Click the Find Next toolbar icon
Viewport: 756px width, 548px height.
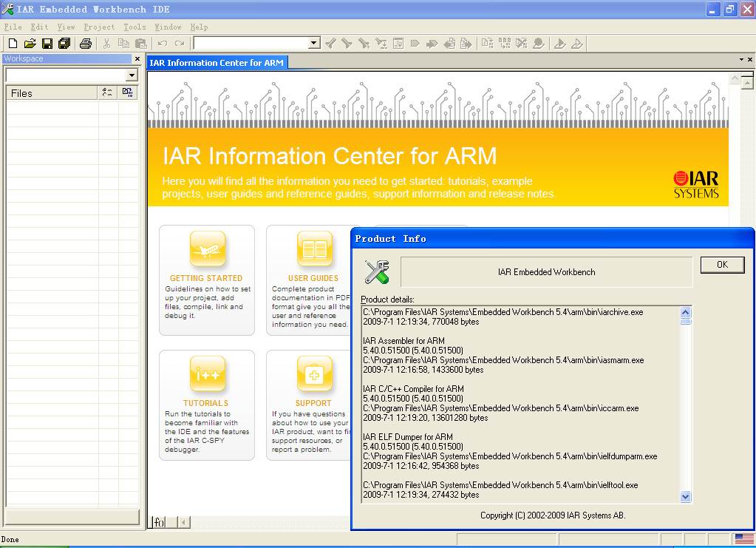[x=347, y=44]
